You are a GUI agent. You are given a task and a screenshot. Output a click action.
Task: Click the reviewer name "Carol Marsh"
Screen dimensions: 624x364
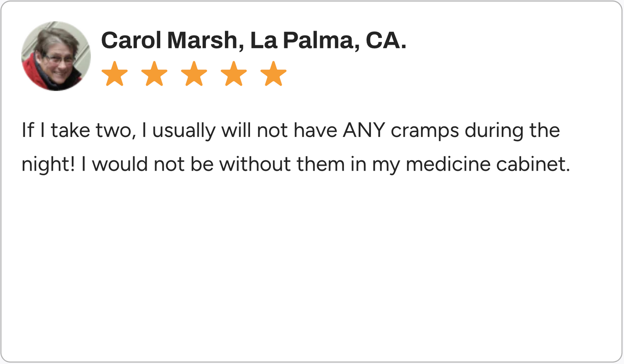(169, 41)
